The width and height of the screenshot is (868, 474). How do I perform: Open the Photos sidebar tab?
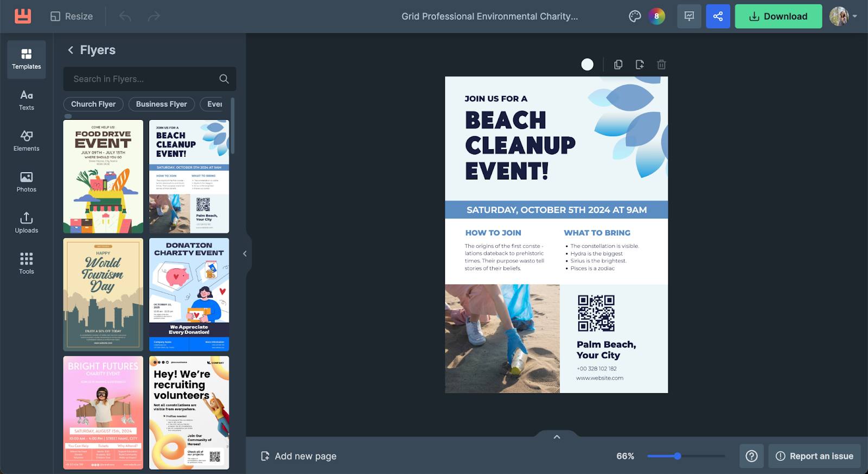click(27, 182)
